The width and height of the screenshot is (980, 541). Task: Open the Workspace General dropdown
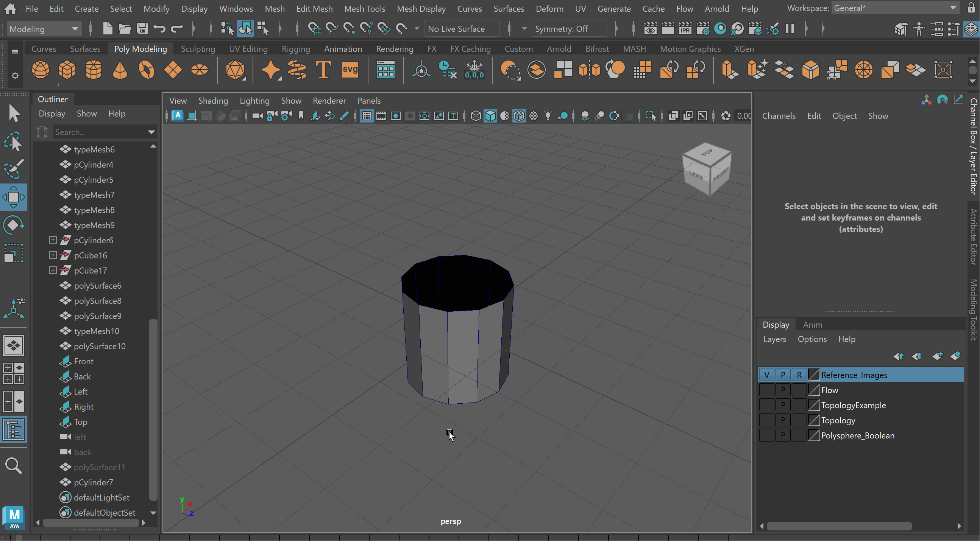[x=894, y=8]
